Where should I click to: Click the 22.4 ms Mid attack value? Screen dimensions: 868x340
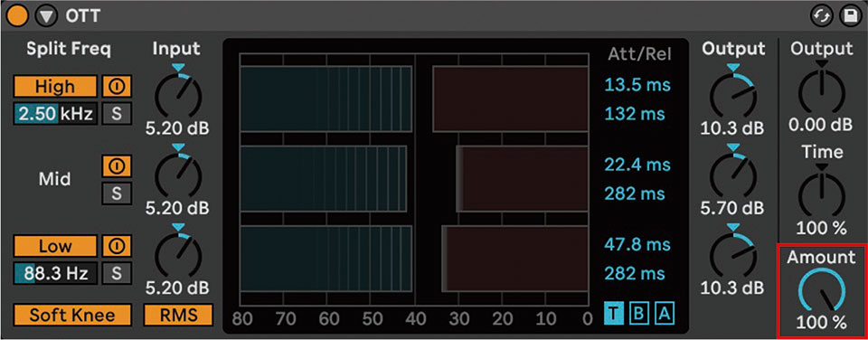coord(637,165)
